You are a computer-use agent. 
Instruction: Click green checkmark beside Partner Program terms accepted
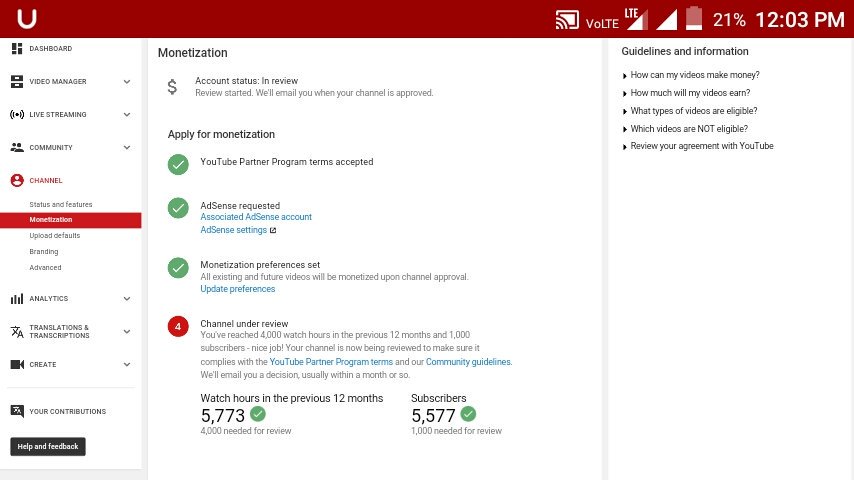[178, 165]
